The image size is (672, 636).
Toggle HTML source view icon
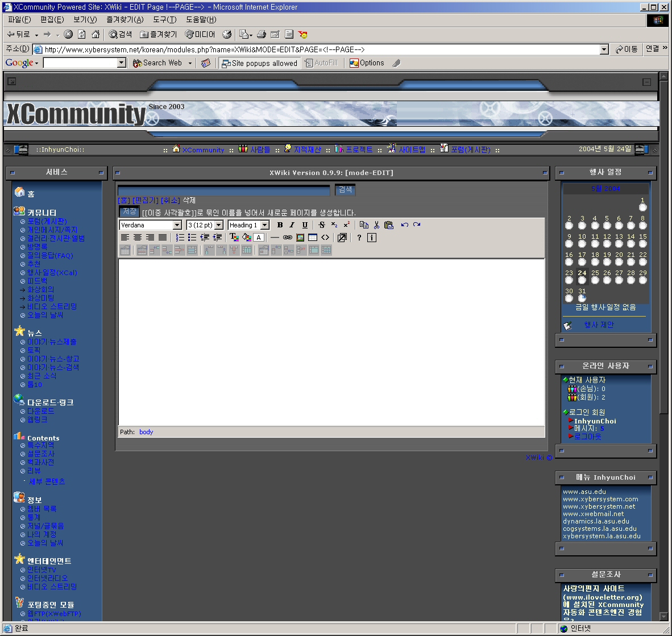coord(325,238)
